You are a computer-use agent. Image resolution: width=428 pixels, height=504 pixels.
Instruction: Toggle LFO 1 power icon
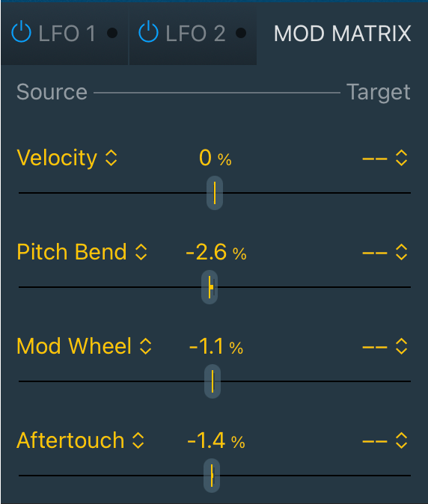pos(21,31)
